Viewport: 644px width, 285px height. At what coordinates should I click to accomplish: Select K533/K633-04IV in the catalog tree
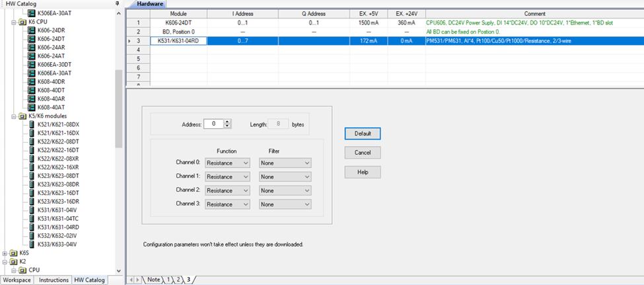tap(57, 244)
